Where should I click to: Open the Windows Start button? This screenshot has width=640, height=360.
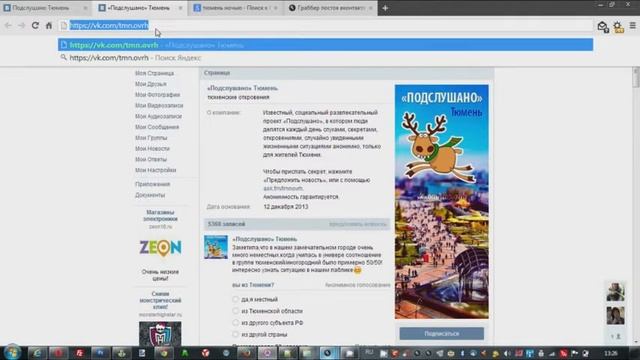pos(12,353)
